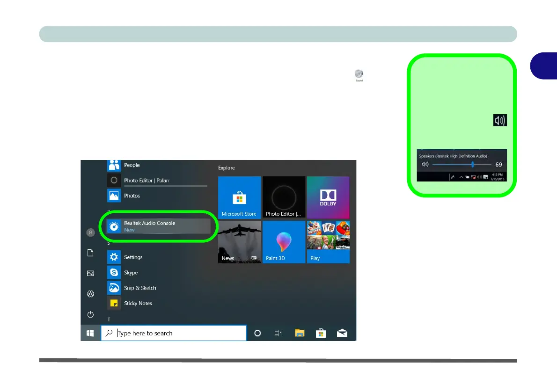Click the Windows Start button
This screenshot has width=557, height=392.
point(90,333)
